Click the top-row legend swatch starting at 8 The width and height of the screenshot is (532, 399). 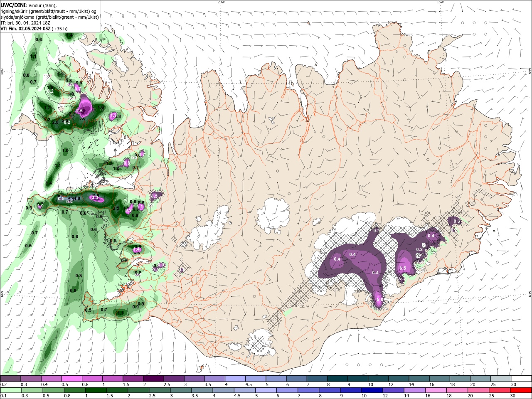[x=337, y=379]
